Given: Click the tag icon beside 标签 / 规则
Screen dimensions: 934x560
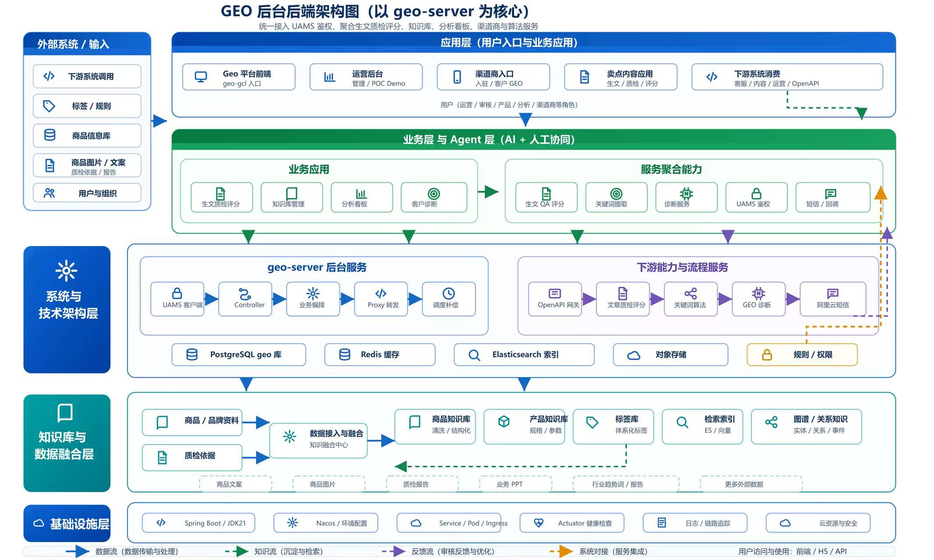Looking at the screenshot, I should (x=49, y=106).
